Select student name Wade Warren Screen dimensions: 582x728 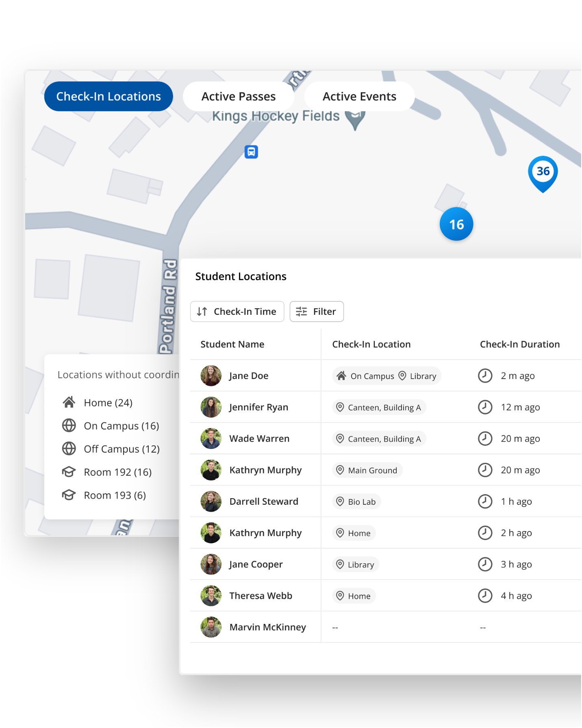pos(259,438)
